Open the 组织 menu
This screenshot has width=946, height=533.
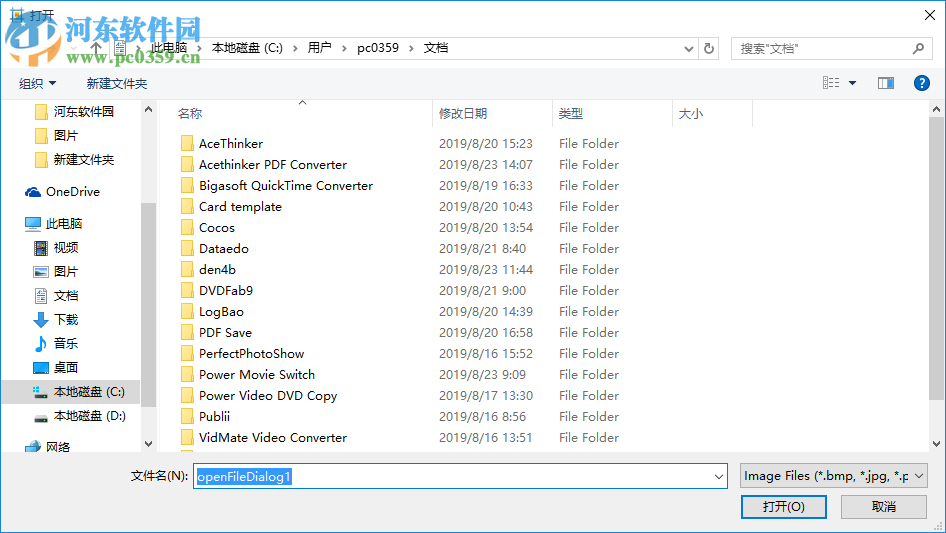click(37, 83)
